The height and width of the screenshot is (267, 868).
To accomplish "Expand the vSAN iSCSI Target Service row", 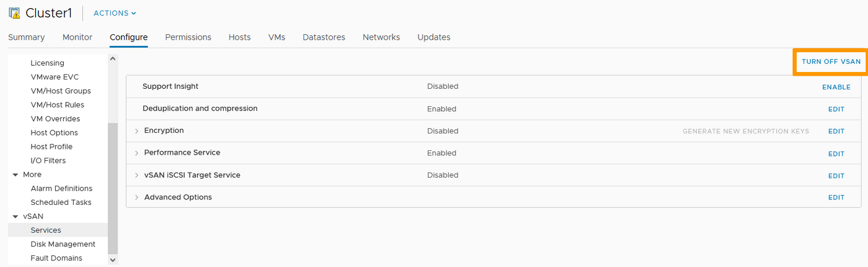I will pyautogui.click(x=137, y=176).
